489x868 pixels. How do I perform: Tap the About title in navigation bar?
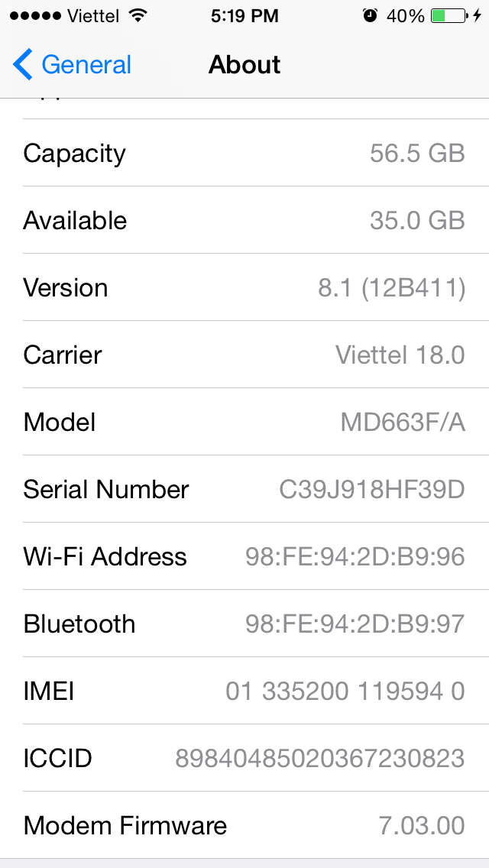pyautogui.click(x=244, y=65)
